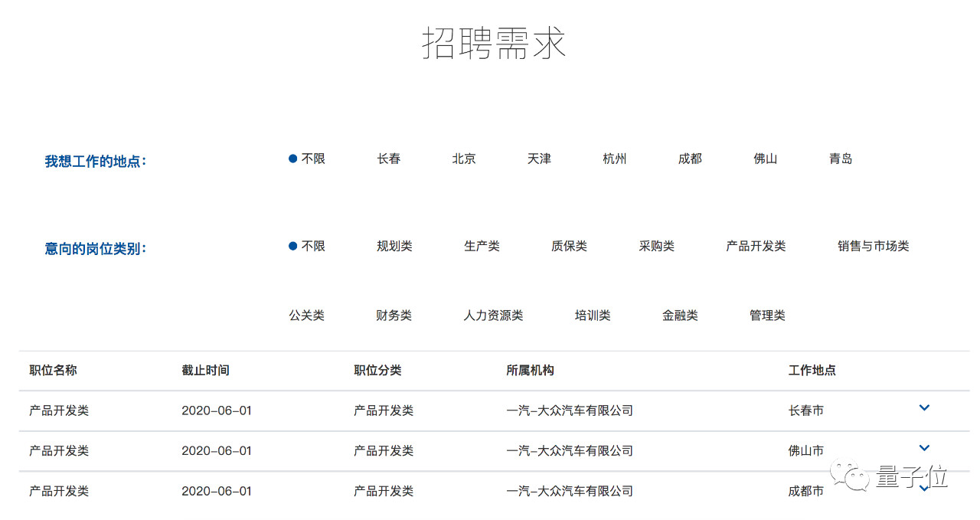980x520 pixels.
Task: Filter jobs by 产品开发类 category
Action: pos(756,246)
